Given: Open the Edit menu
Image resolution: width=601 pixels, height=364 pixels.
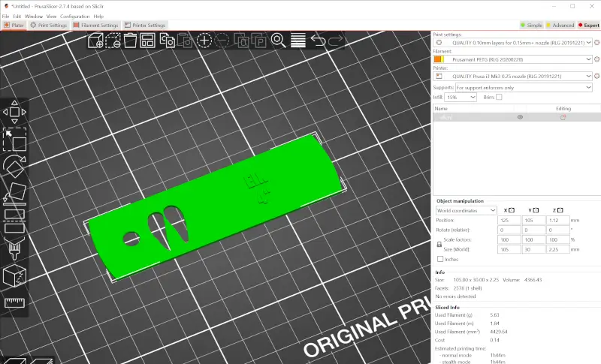Looking at the screenshot, I should [x=17, y=17].
